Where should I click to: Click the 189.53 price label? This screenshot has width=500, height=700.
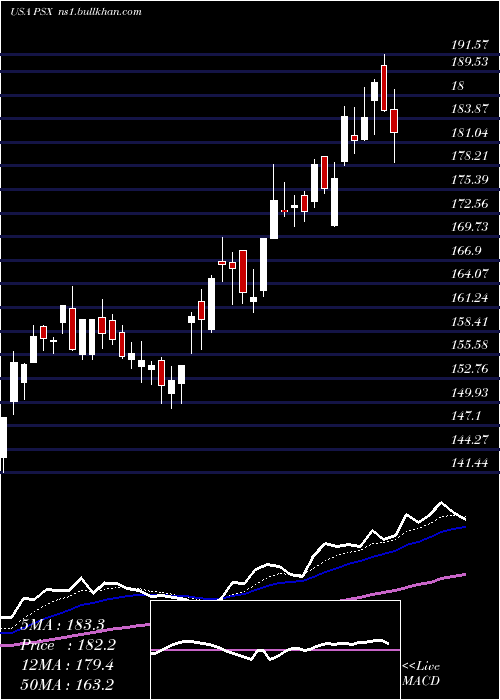470,62
